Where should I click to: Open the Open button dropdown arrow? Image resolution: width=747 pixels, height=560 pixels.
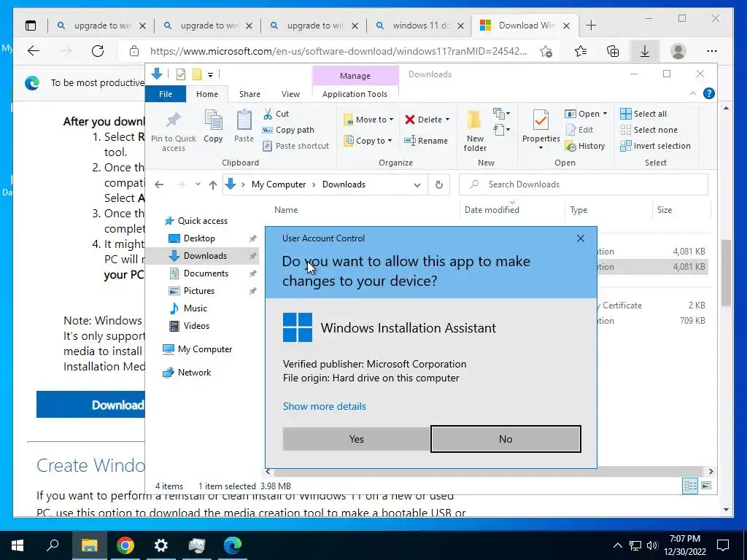click(x=605, y=114)
